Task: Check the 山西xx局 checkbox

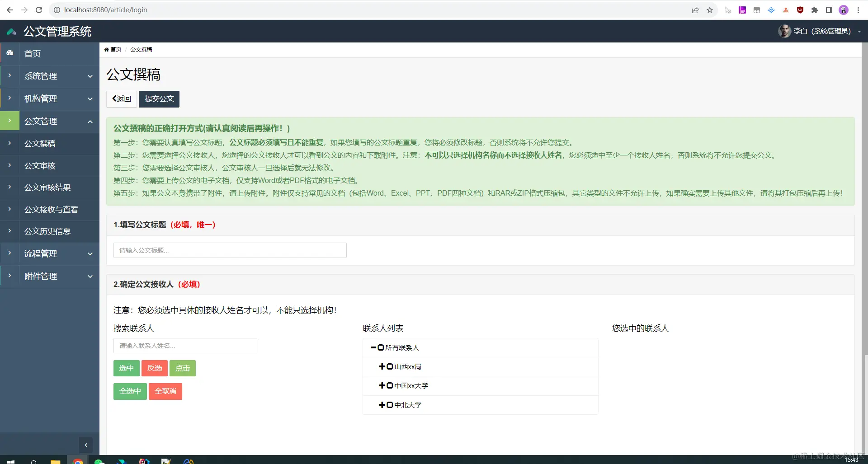Action: tap(389, 366)
